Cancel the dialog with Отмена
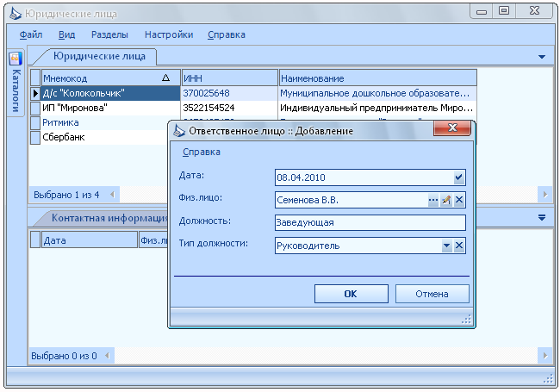The width and height of the screenshot is (560, 392). [432, 294]
